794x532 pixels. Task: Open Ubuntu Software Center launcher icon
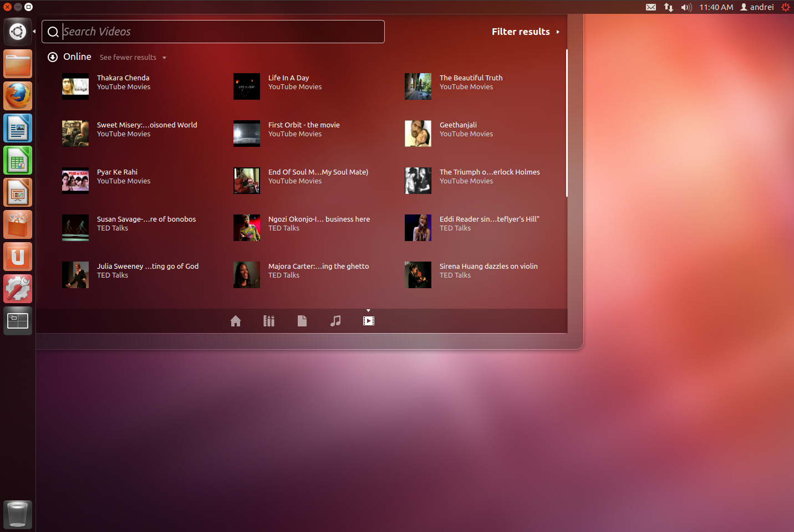tap(18, 224)
